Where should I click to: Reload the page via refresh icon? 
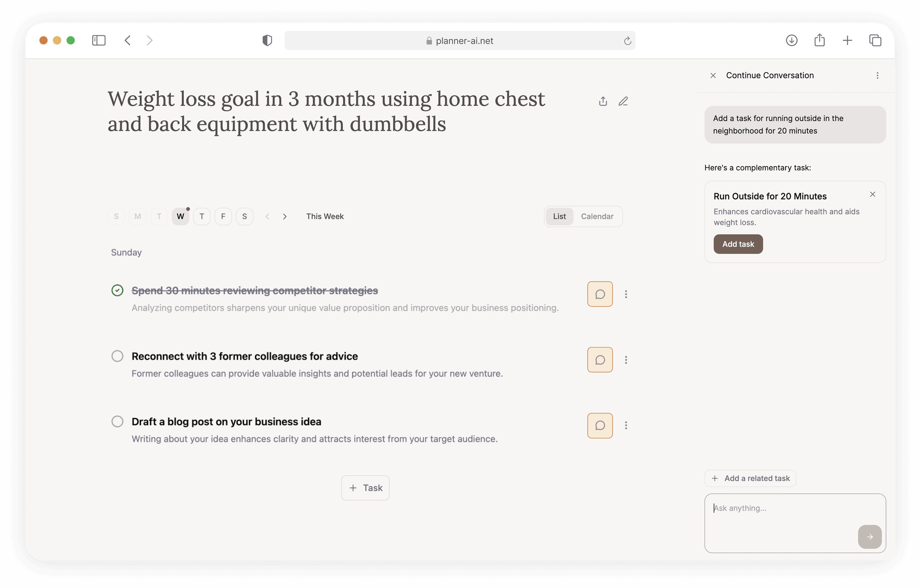[x=627, y=40]
